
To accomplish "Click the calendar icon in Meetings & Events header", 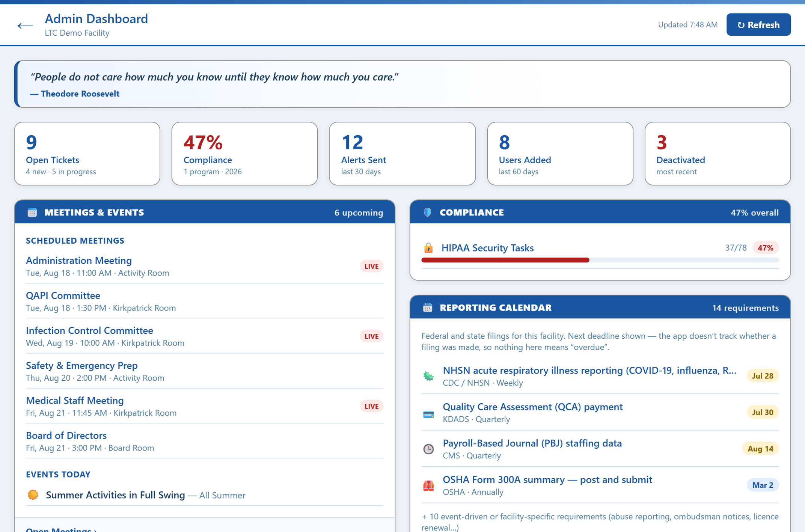I will pyautogui.click(x=32, y=212).
